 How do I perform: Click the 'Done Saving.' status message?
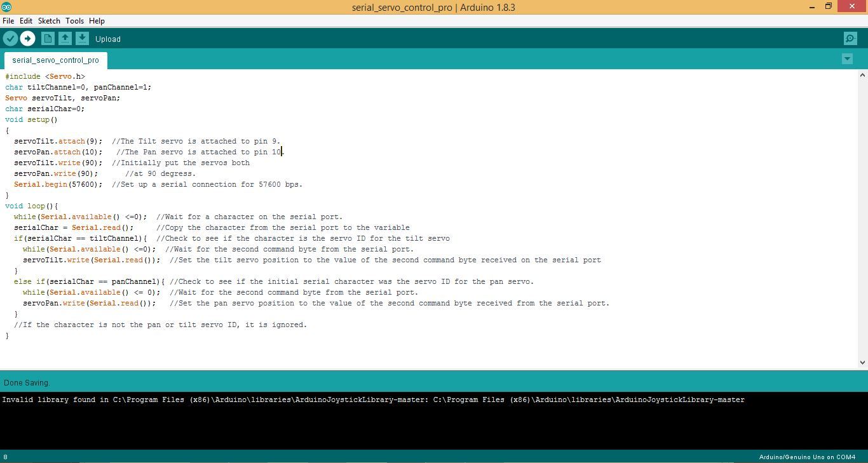(x=26, y=383)
